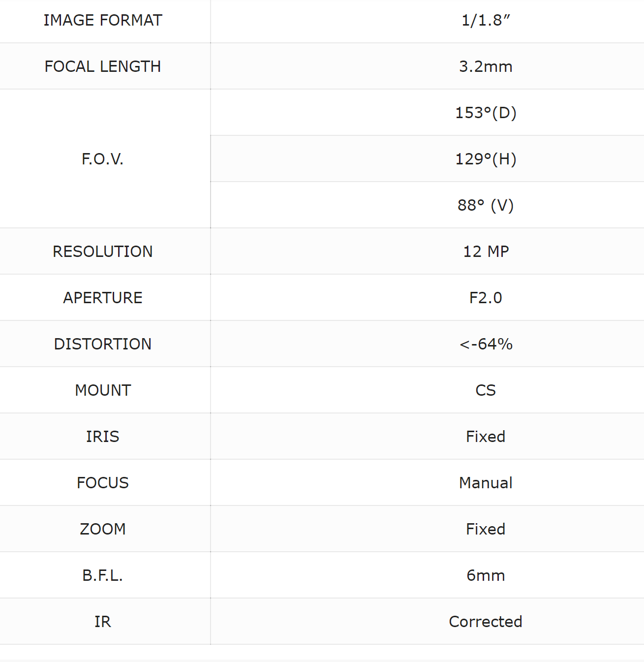Click the APERTURE label
Viewport: 644px width, 662px height.
103,298
